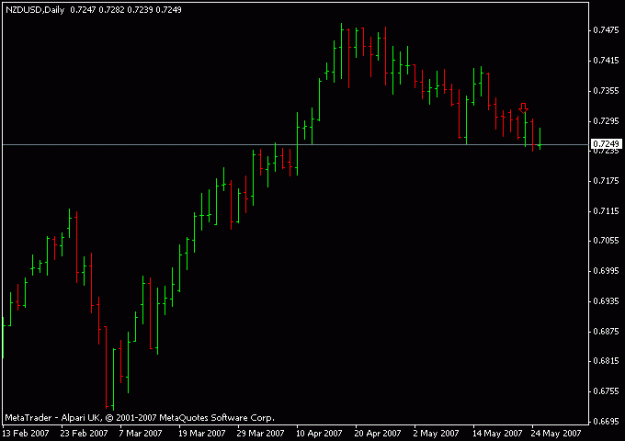625x441 pixels.
Task: Click the 2 May 2007 date label
Action: (436, 433)
